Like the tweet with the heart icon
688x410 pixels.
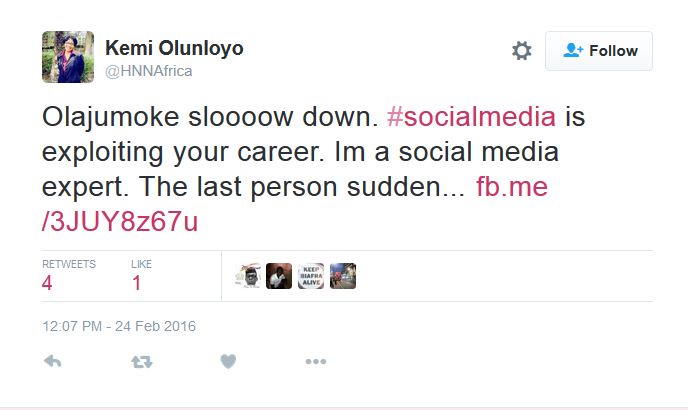228,362
